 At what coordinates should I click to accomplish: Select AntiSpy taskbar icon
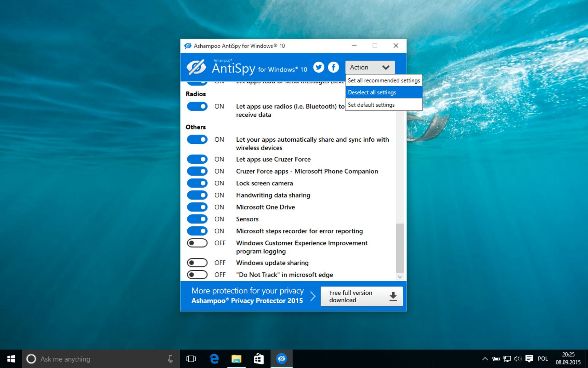click(281, 359)
